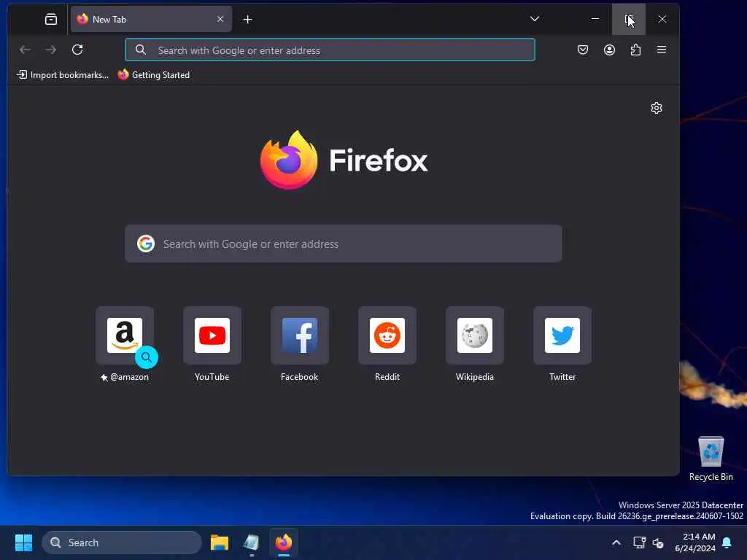Focus the top address bar field
Viewport: 747px width, 560px height.
pyautogui.click(x=330, y=50)
